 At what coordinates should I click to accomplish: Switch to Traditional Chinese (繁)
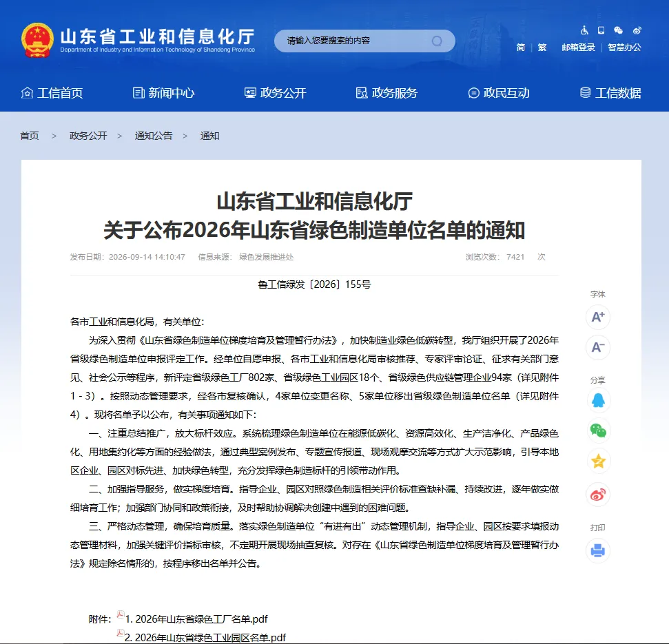[x=542, y=48]
